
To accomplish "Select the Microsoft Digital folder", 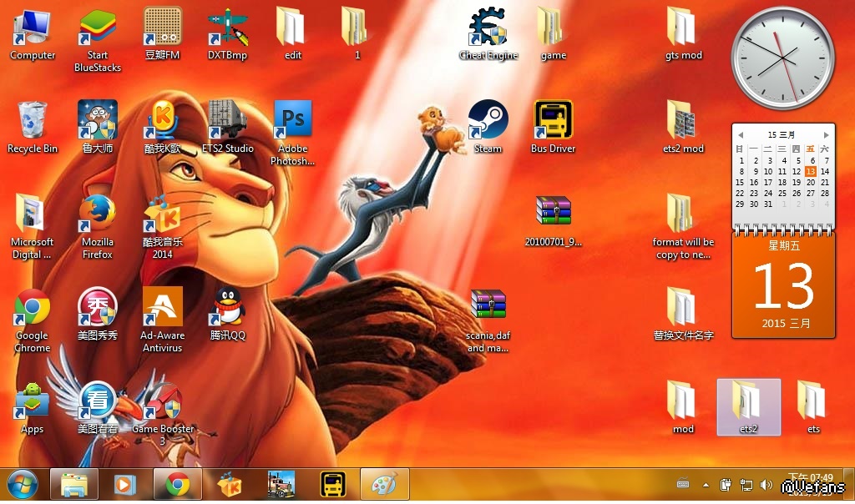I will click(33, 227).
